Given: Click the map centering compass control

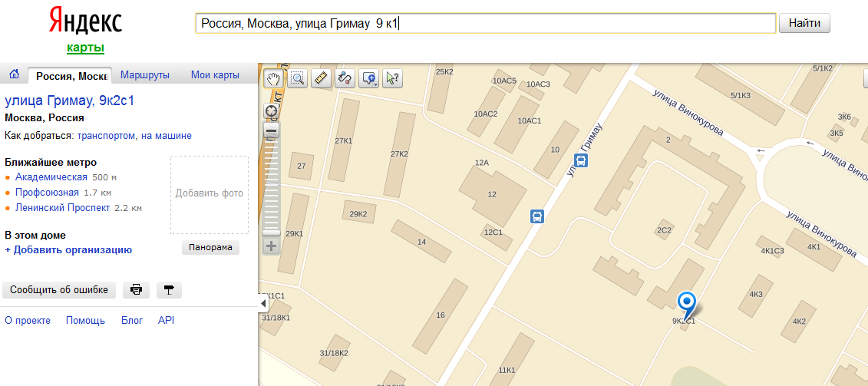Looking at the screenshot, I should pos(272,112).
